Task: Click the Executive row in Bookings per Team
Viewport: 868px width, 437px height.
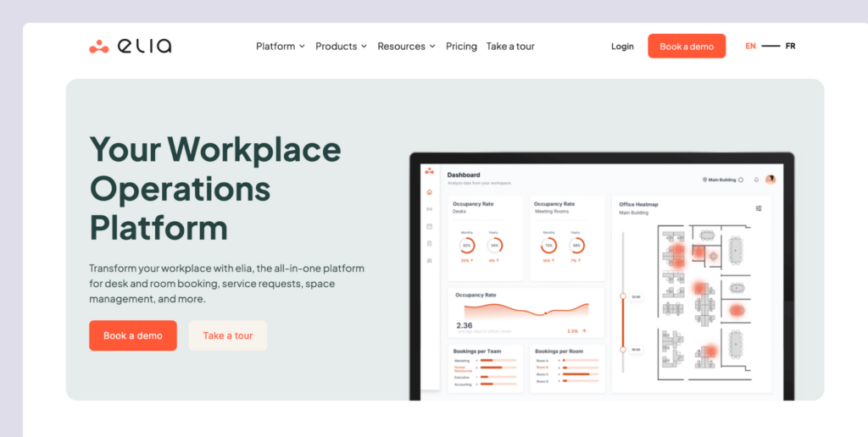Action: (485, 377)
